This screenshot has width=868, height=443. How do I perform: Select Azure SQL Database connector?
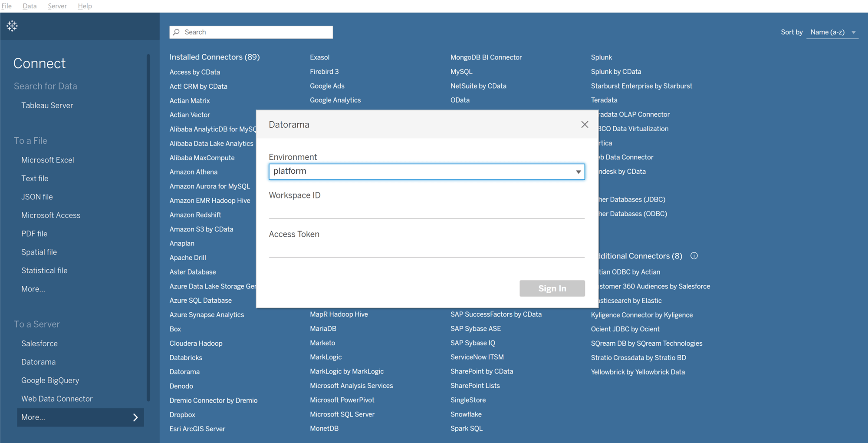point(201,301)
